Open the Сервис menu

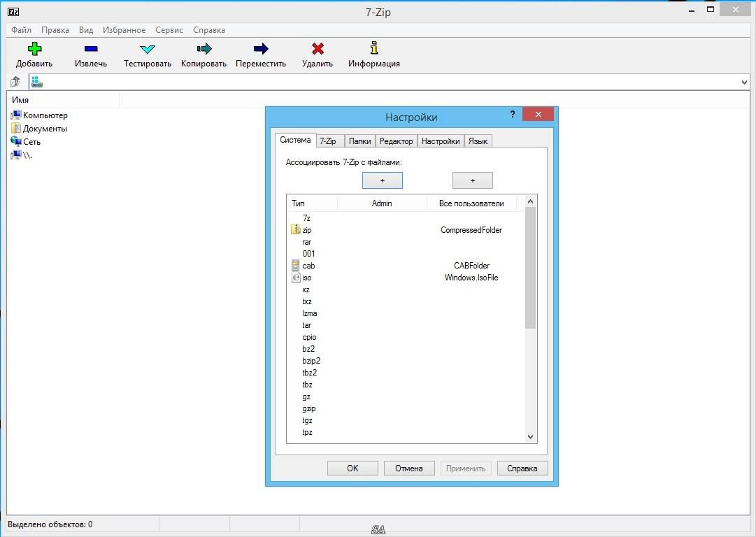click(x=169, y=30)
